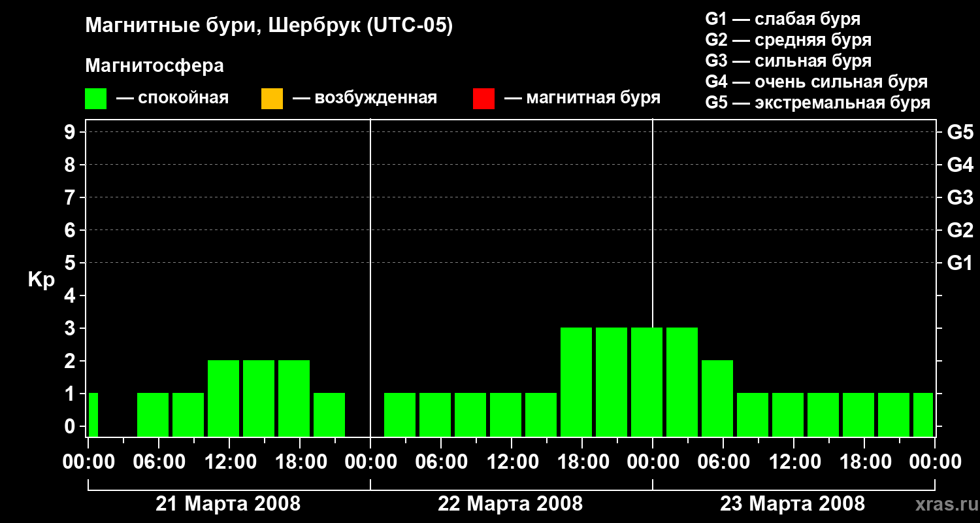Click the Kp 2 bar at 06:00 March 23
This screenshot has width=980, height=523.
(717, 398)
